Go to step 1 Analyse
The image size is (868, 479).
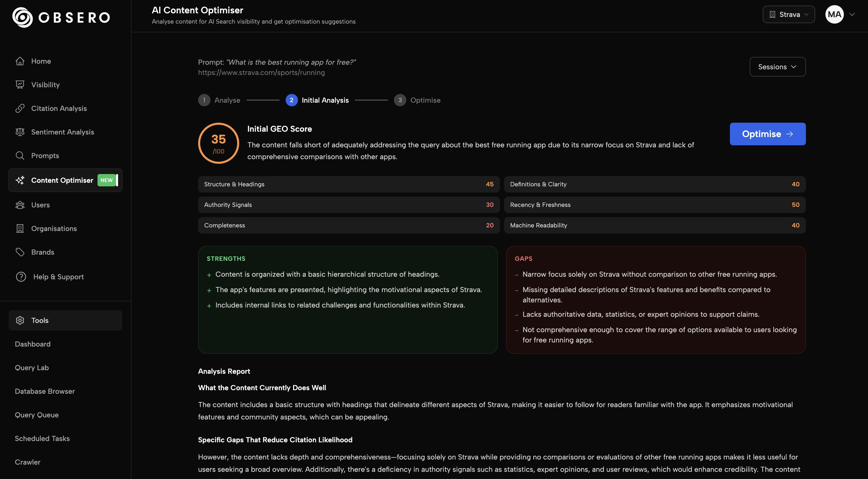[219, 100]
